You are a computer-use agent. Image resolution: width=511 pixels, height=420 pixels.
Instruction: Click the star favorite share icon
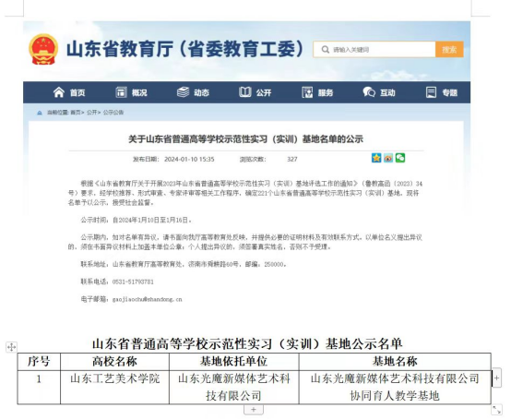tap(376, 158)
